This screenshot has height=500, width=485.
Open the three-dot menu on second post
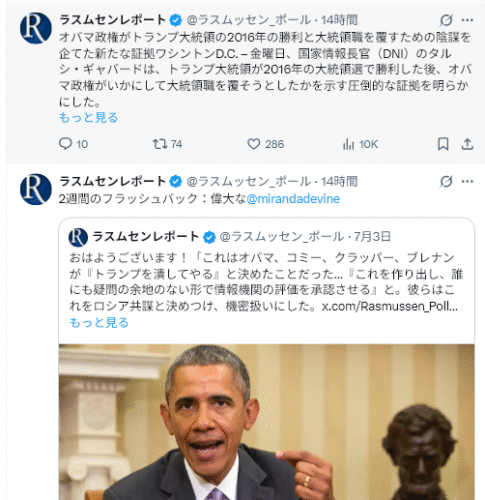pyautogui.click(x=467, y=182)
